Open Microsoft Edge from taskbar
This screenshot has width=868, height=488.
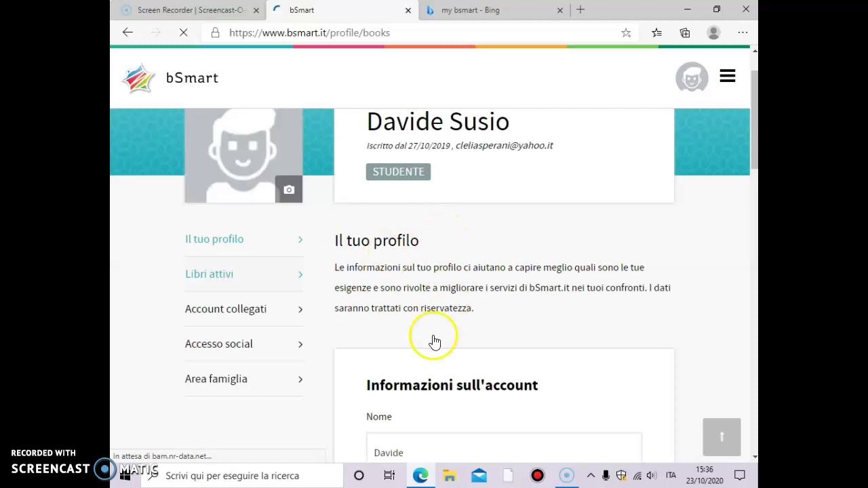[420, 476]
